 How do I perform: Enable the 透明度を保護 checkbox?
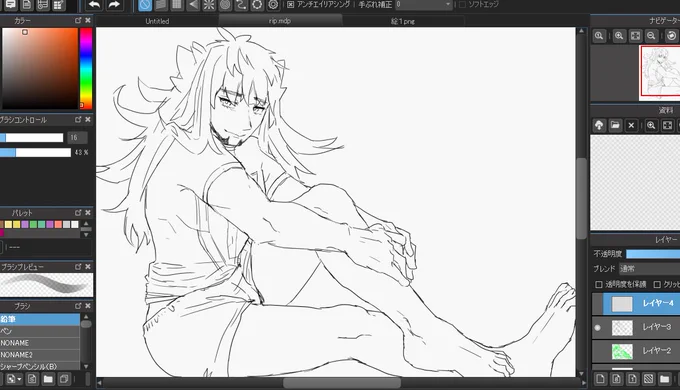[599, 285]
